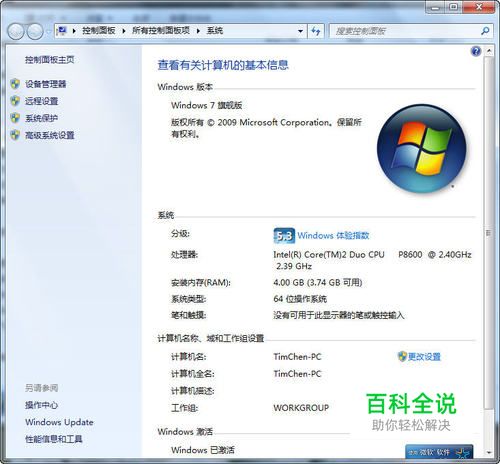The height and width of the screenshot is (464, 500).
Task: Expand the root breadcrumb arrow before 控制面板
Action: click(74, 31)
